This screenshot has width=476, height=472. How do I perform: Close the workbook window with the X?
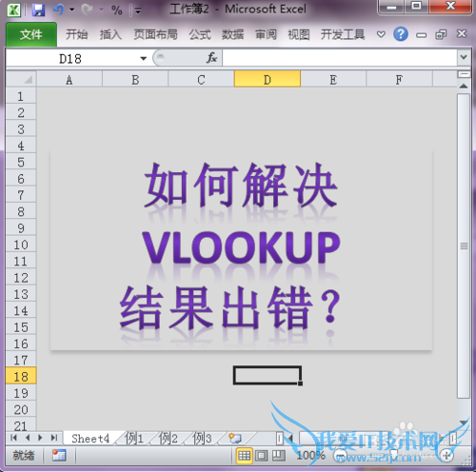click(462, 33)
